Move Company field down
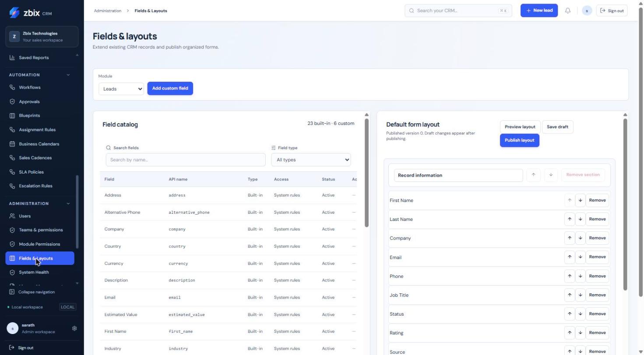644x355 pixels. (580, 238)
